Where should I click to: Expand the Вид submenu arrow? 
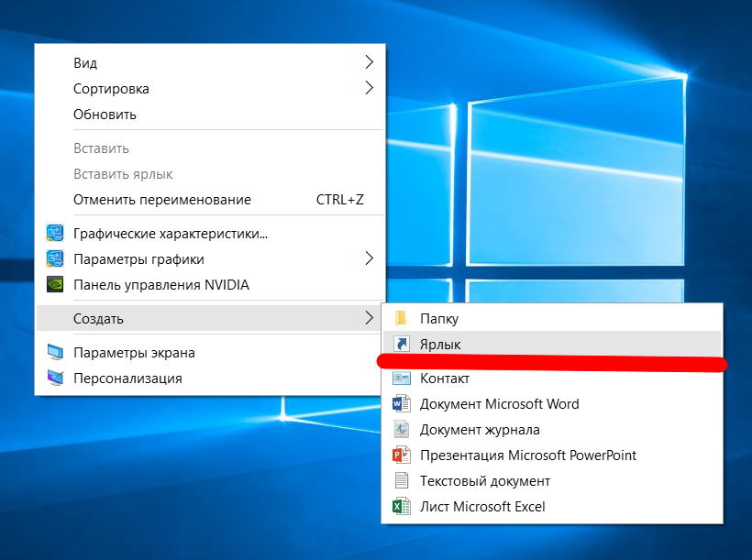click(x=369, y=61)
